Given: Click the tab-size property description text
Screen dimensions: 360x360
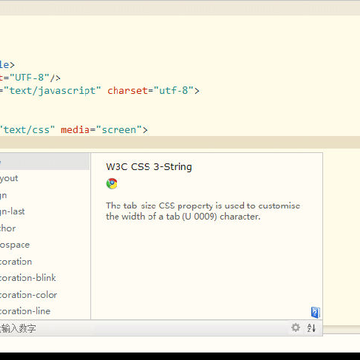Looking at the screenshot, I should [203, 211].
